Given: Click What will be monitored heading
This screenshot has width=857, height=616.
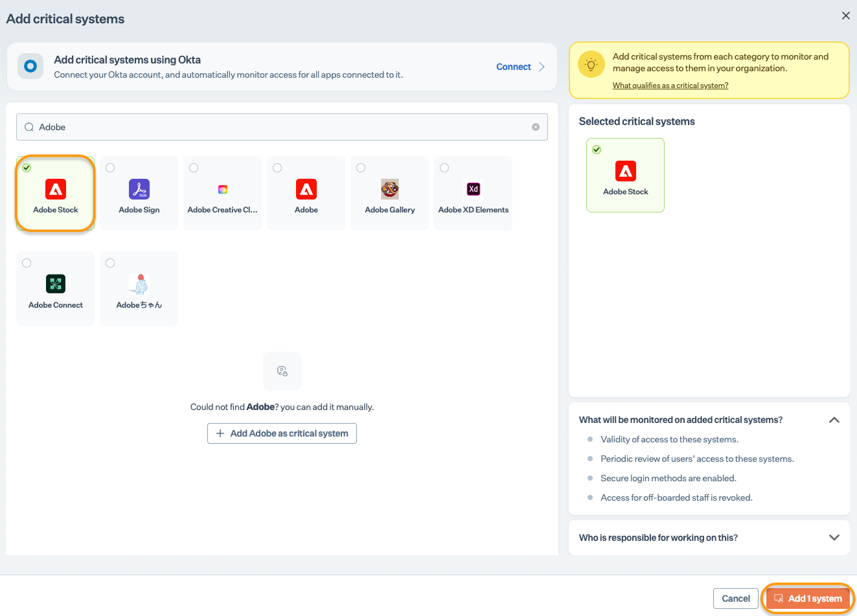Looking at the screenshot, I should point(681,420).
